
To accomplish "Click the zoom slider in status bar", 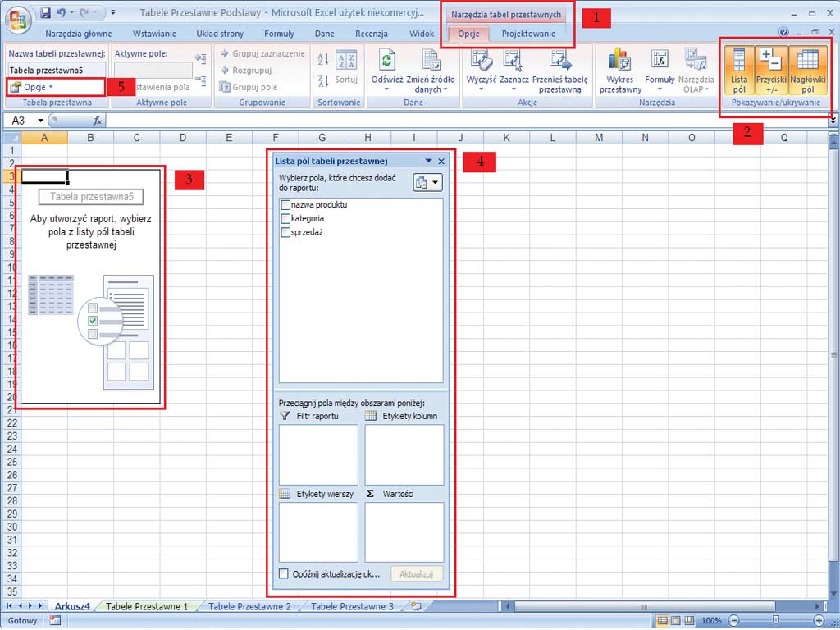I will (x=775, y=620).
